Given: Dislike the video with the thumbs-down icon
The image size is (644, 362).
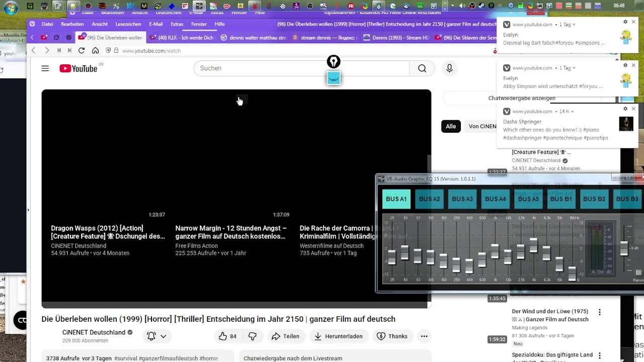Looking at the screenshot, I should click(253, 336).
